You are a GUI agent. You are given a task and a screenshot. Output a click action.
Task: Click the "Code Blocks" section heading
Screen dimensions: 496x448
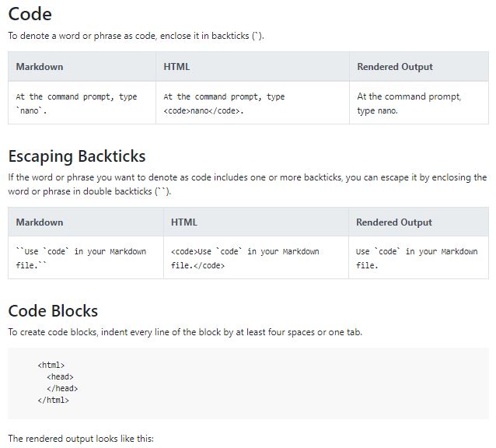coord(53,311)
